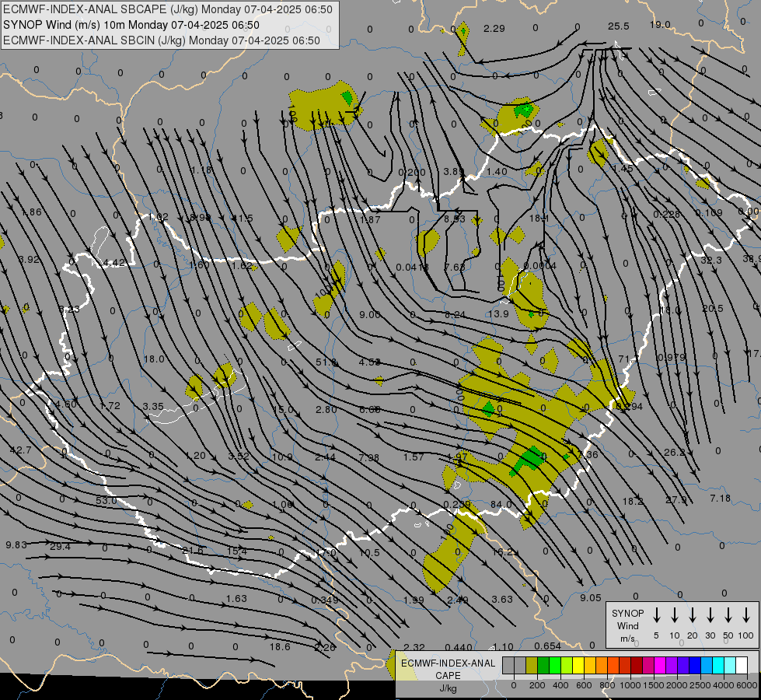Click the 600 tick label on CAPE scale
The width and height of the screenshot is (761, 700).
pyautogui.click(x=584, y=685)
